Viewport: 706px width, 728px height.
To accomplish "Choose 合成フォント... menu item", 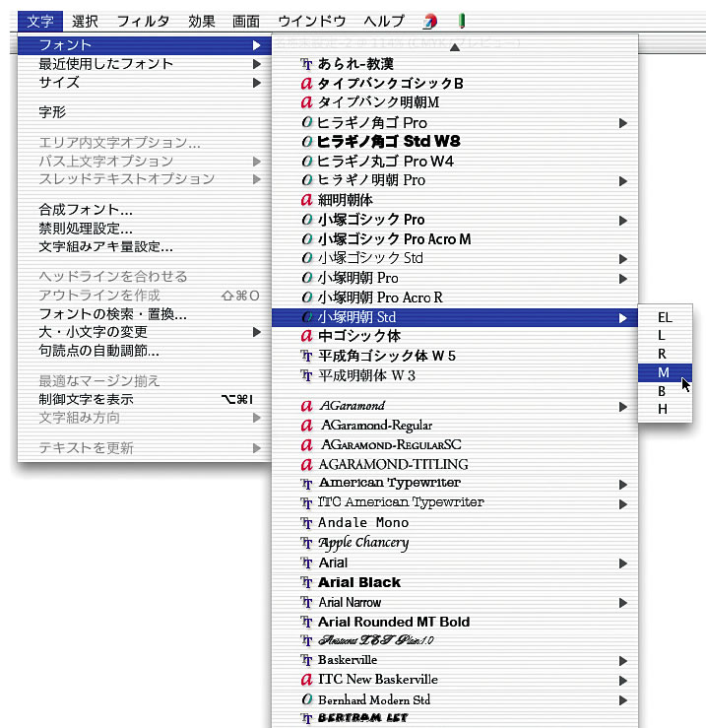I will (x=145, y=210).
